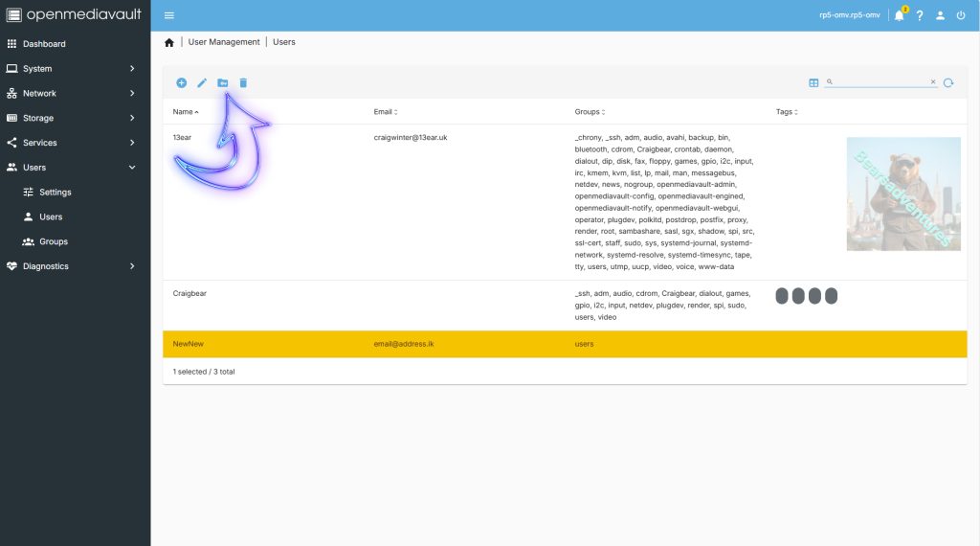Image resolution: width=980 pixels, height=546 pixels.
Task: Toggle the hamburger navigation menu
Action: click(x=169, y=15)
